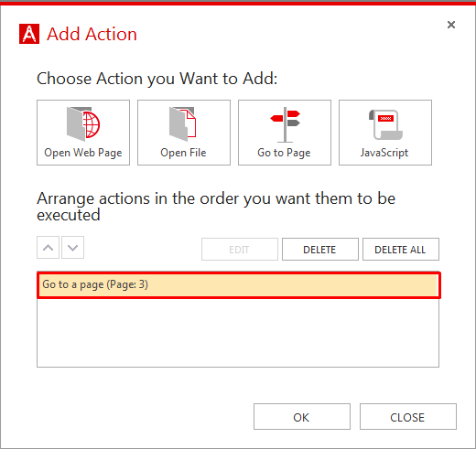Image resolution: width=476 pixels, height=449 pixels.
Task: Select the 'Go to a page (Page: 3)' entry
Action: click(x=239, y=285)
